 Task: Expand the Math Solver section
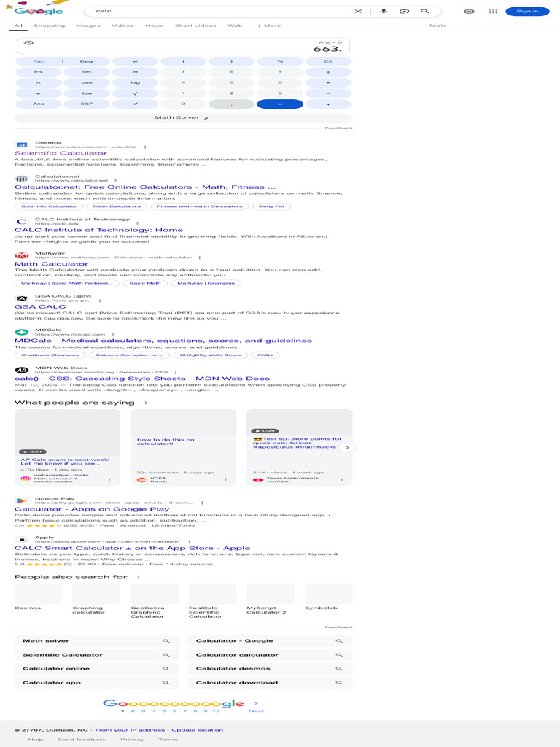(x=183, y=117)
